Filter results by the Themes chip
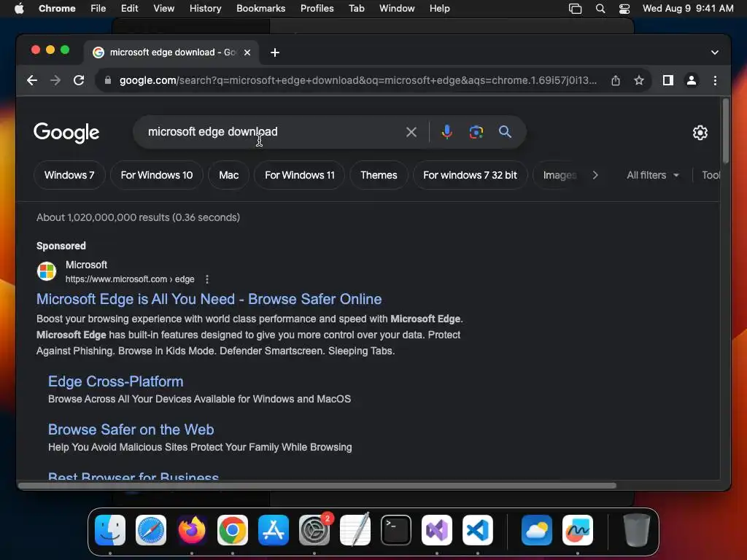747x560 pixels. click(x=379, y=175)
